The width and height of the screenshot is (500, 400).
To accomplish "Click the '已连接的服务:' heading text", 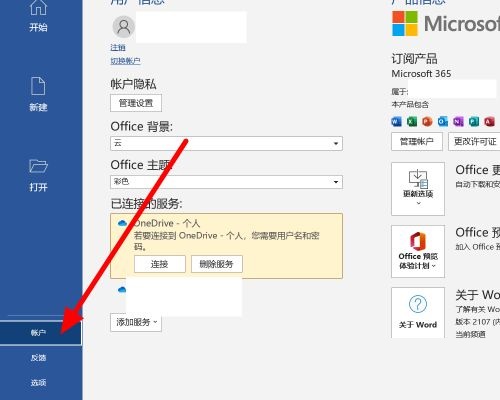I will click(146, 203).
